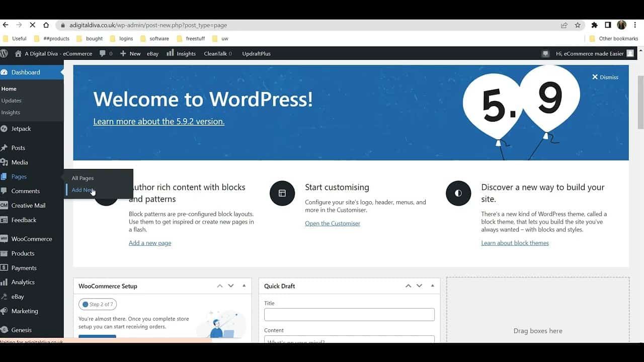
Task: Open the software bookmarks folder
Action: (154, 38)
